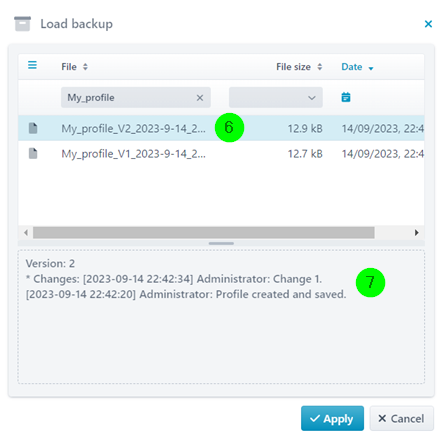443x437 pixels.
Task: Click the panel splitter handle above version details
Action: (221, 243)
